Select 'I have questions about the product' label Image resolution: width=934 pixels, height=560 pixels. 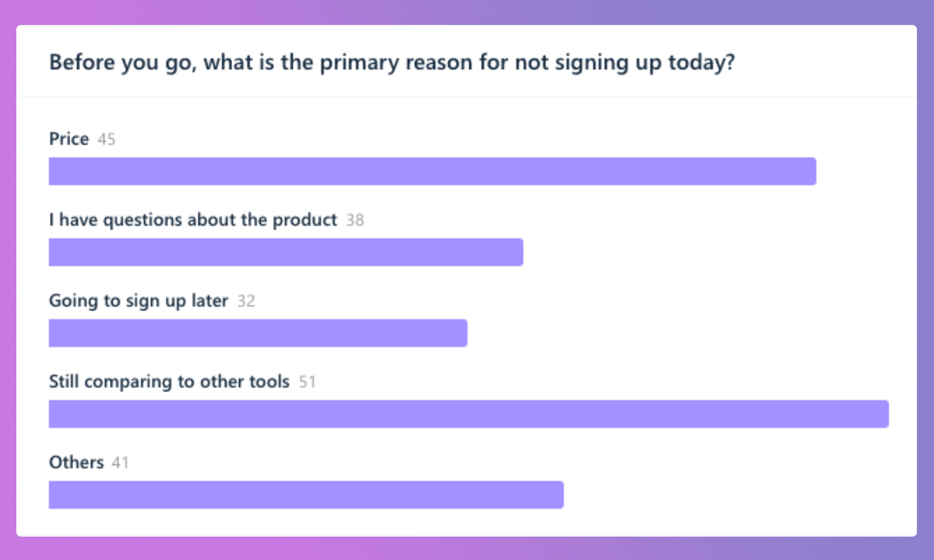point(193,220)
